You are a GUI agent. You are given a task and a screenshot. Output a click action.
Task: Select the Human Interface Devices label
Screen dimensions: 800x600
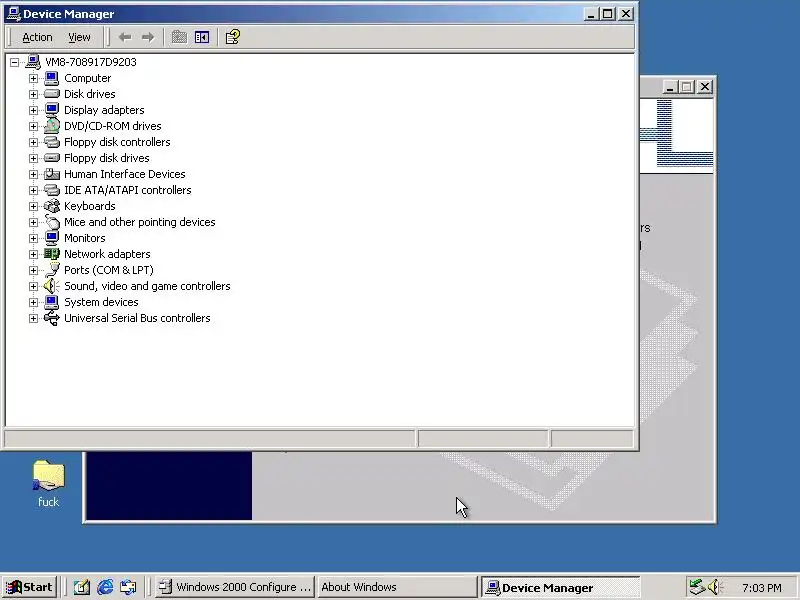[124, 174]
